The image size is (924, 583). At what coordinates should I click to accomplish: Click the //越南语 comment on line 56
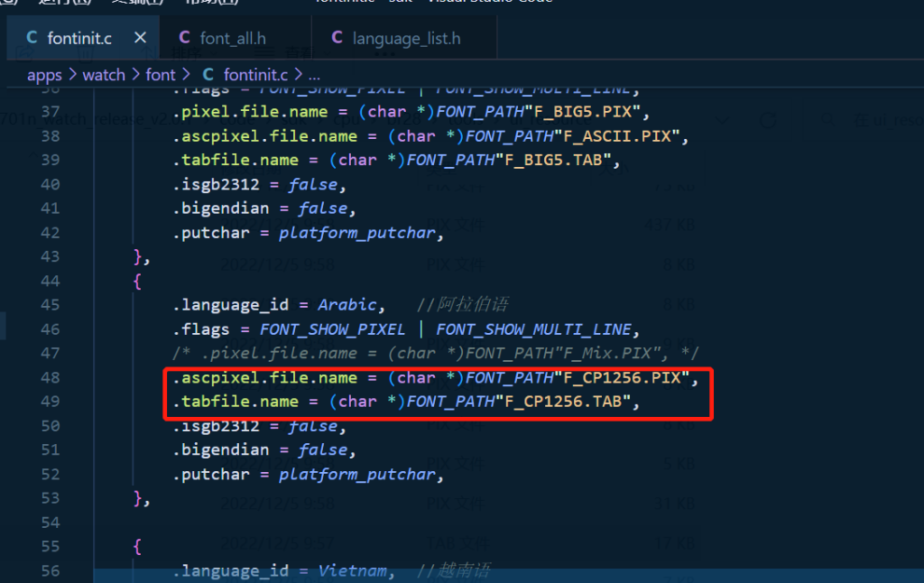coord(454,570)
